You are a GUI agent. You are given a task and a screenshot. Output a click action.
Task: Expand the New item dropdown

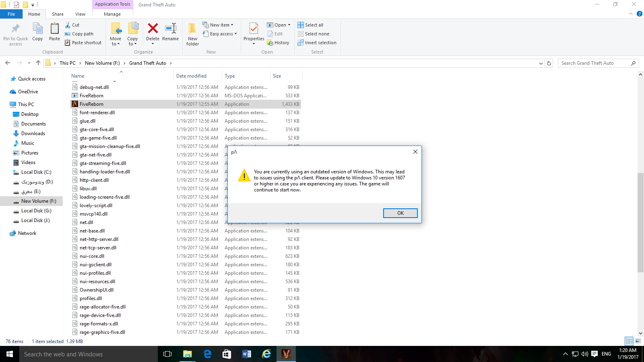pyautogui.click(x=217, y=25)
